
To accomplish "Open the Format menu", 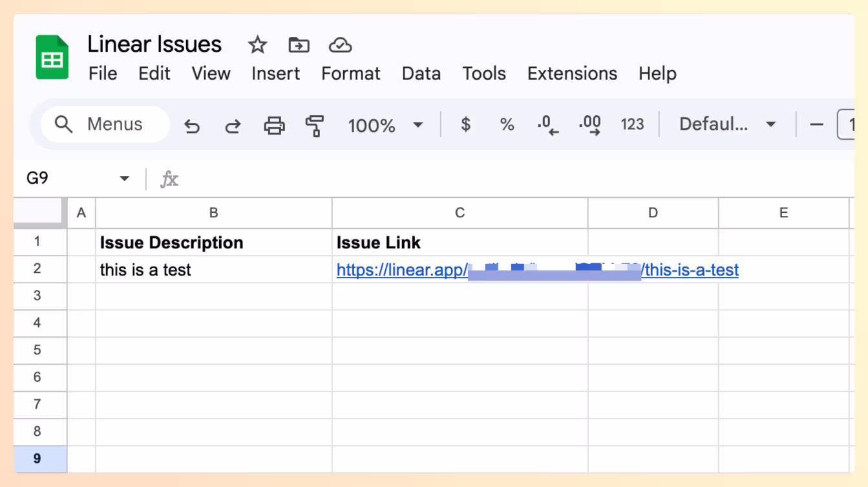I will [351, 74].
